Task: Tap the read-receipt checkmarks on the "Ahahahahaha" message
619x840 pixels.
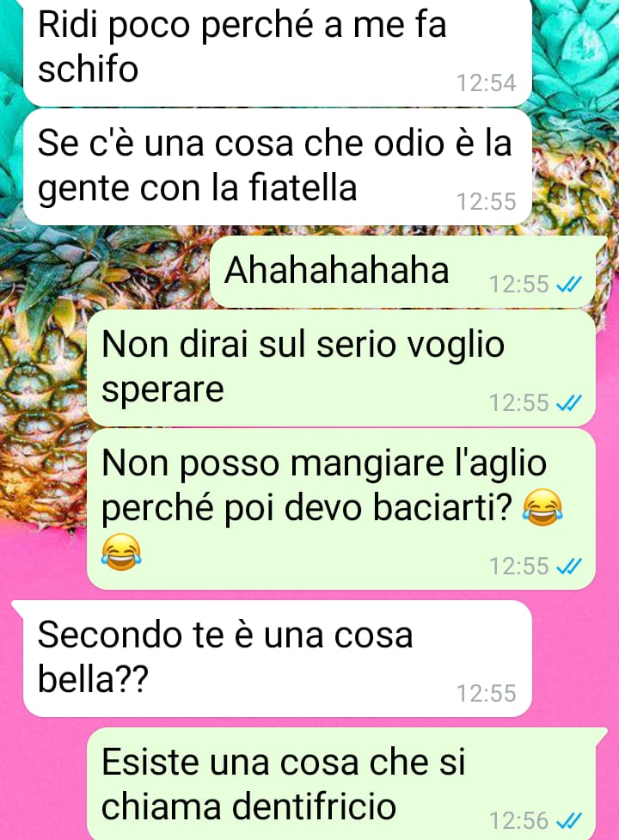Action: coord(569,285)
